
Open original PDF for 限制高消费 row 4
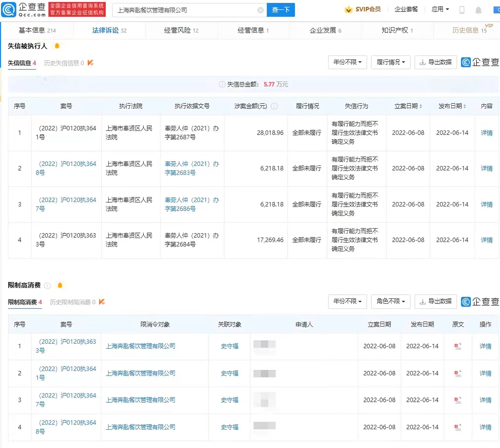(x=458, y=427)
